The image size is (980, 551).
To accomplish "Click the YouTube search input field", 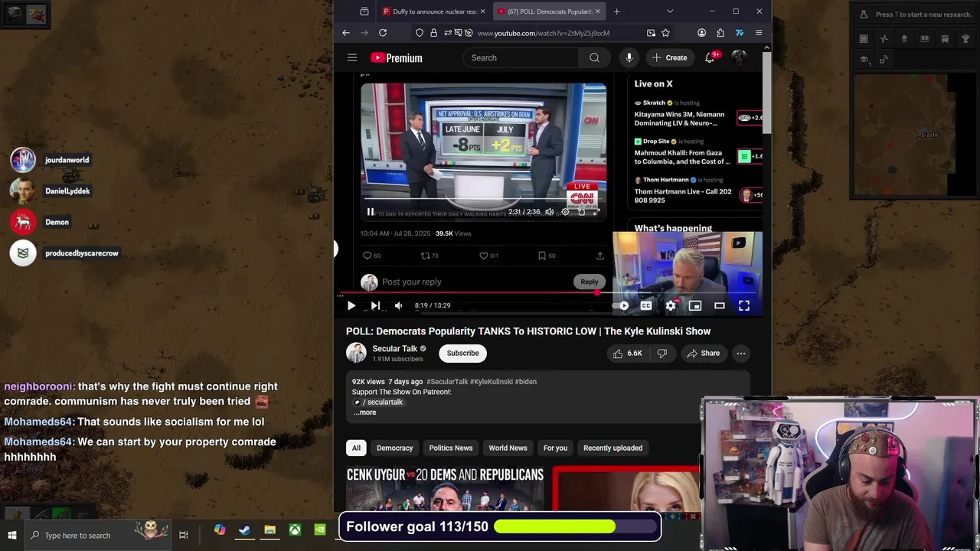I will click(x=521, y=57).
